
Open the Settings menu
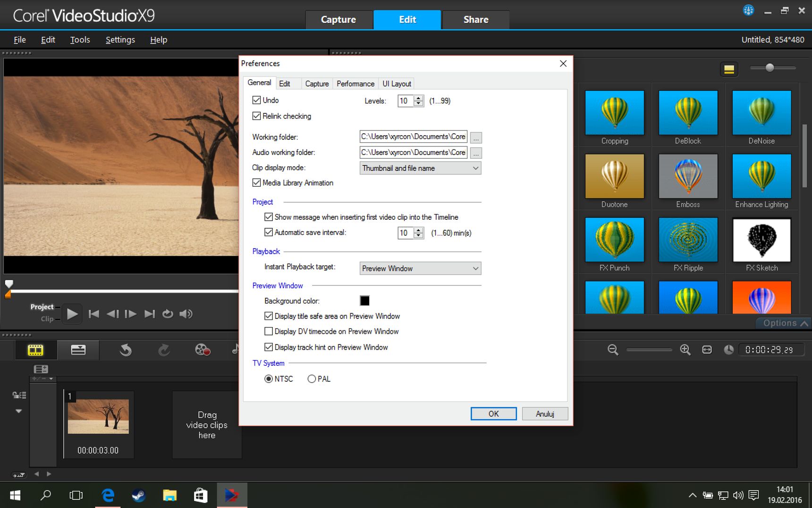[x=120, y=40]
